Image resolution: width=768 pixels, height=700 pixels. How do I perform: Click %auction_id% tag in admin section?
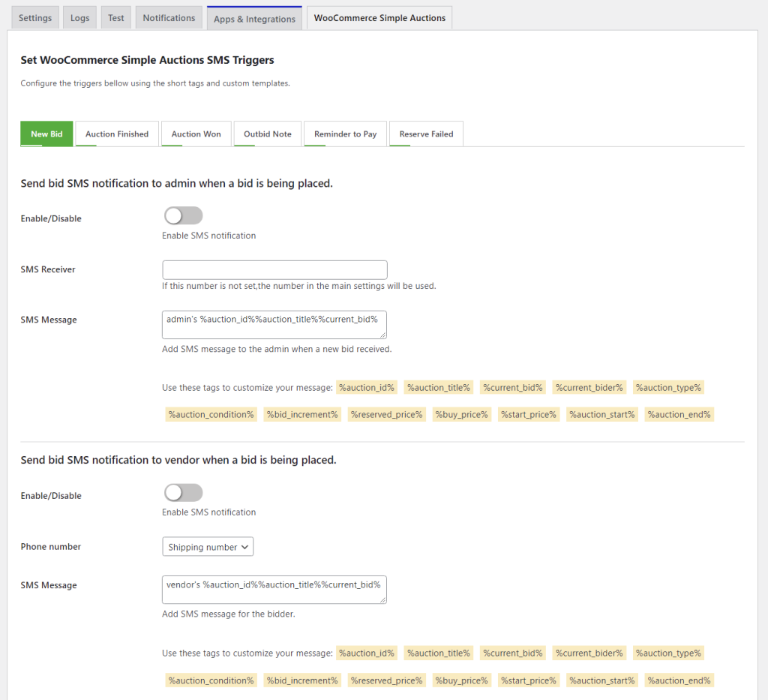tap(366, 387)
